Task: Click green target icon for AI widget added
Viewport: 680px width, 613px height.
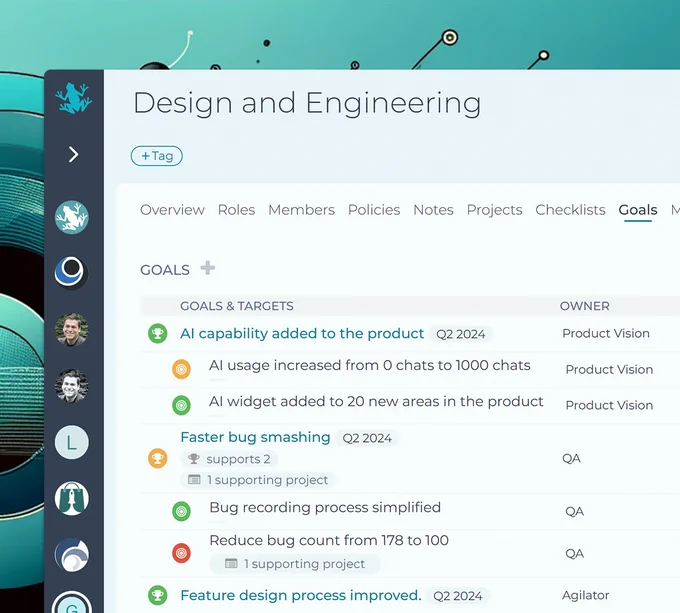Action: 181,405
